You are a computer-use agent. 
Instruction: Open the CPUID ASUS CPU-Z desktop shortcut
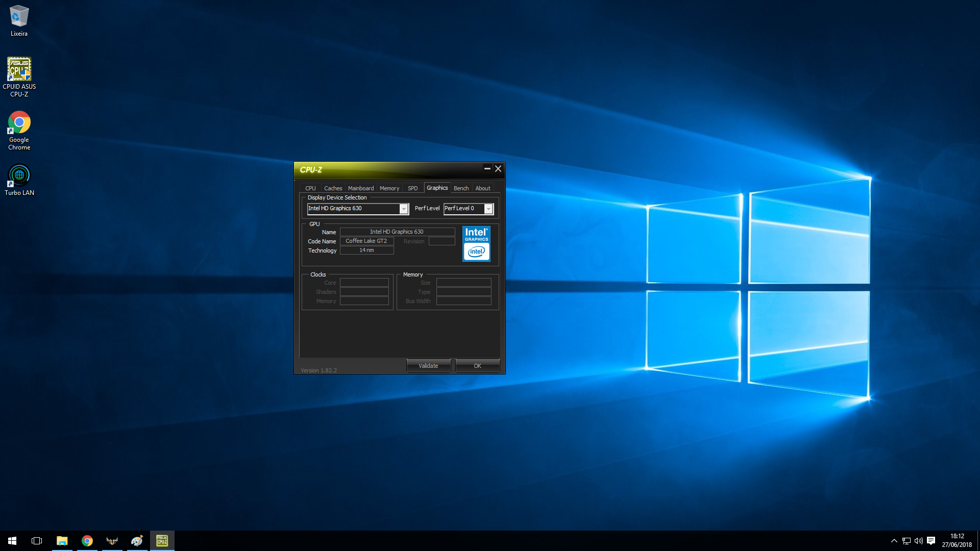(19, 77)
